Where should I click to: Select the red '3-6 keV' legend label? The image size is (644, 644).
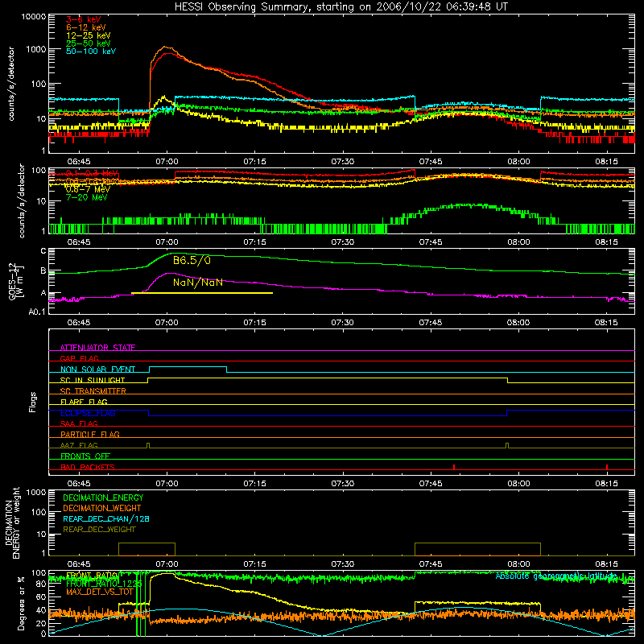click(84, 19)
